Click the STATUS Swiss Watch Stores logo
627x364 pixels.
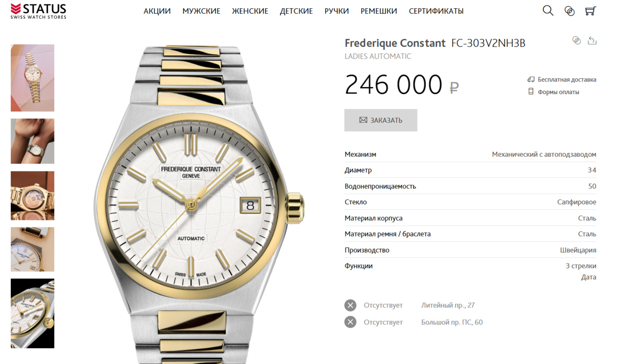[38, 11]
